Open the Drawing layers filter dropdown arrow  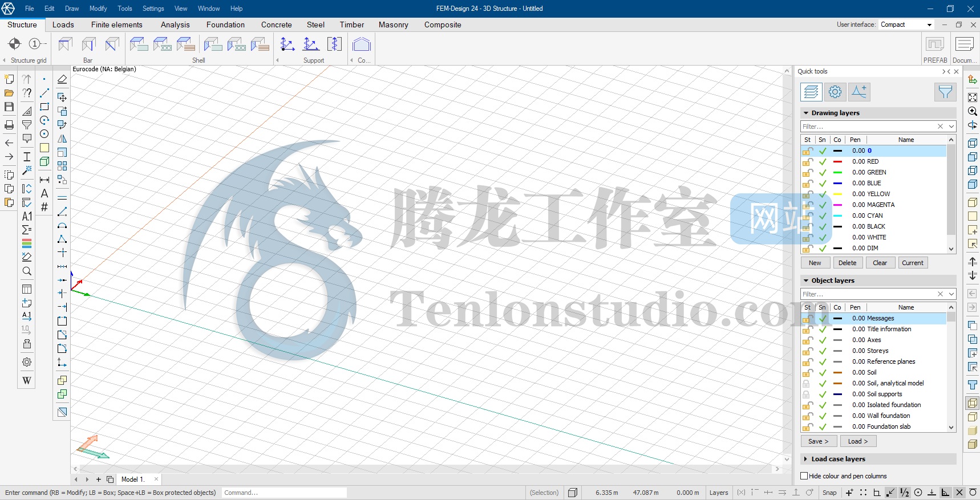(951, 127)
